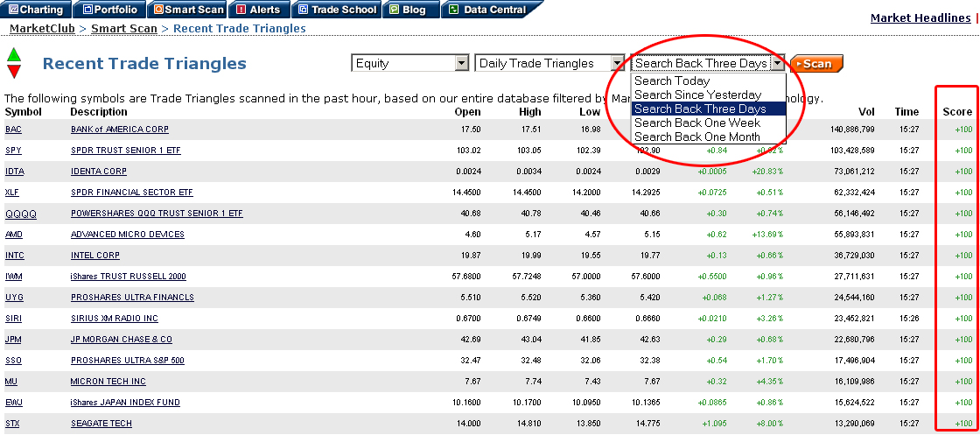This screenshot has width=980, height=435.
Task: Open Seagate Tech description link
Action: (x=101, y=424)
